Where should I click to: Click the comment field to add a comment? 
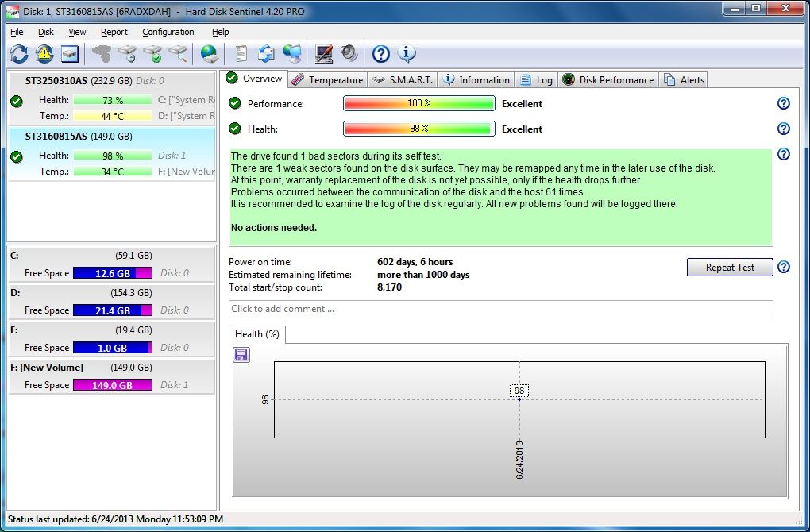[501, 309]
